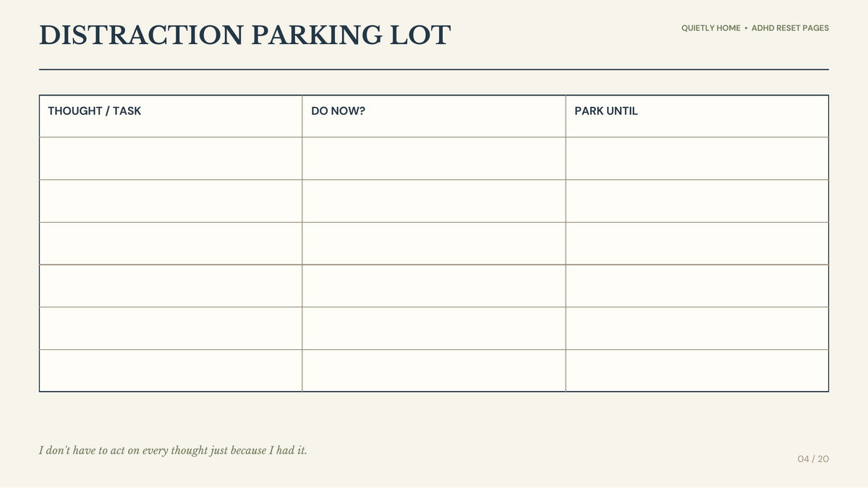Click third row cell under Do Now?
868x488 pixels.
434,244
